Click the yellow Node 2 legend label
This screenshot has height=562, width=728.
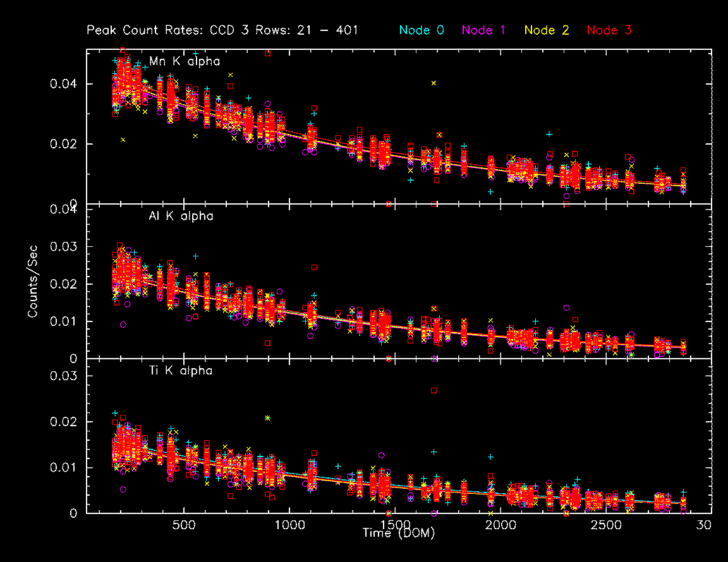[x=547, y=30]
